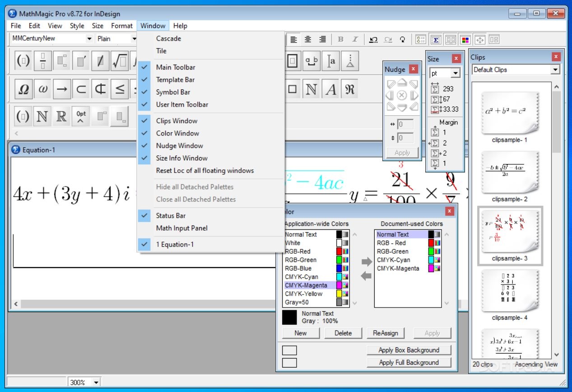This screenshot has height=392, width=572.
Task: Click the center reset X in Nudge panel
Action: point(402,95)
